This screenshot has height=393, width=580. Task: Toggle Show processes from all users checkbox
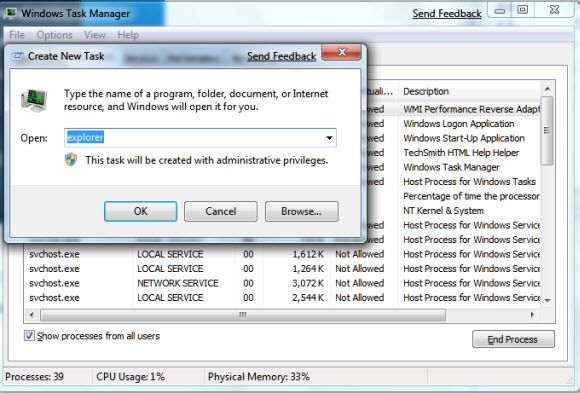(29, 336)
